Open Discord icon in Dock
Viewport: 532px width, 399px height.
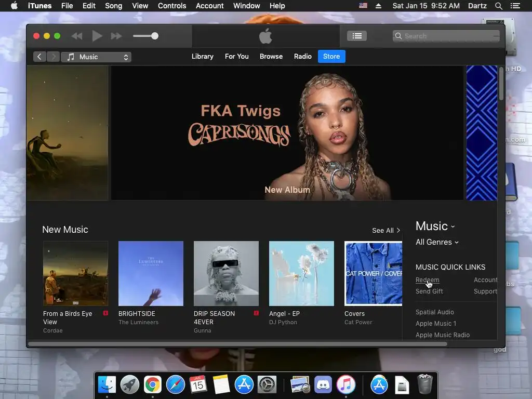pyautogui.click(x=323, y=384)
